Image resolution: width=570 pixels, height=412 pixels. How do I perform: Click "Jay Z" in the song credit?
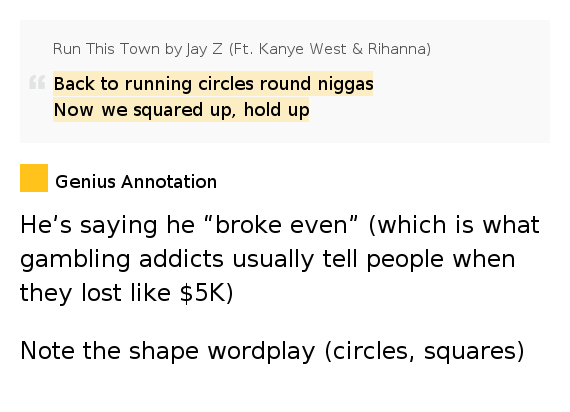point(204,49)
